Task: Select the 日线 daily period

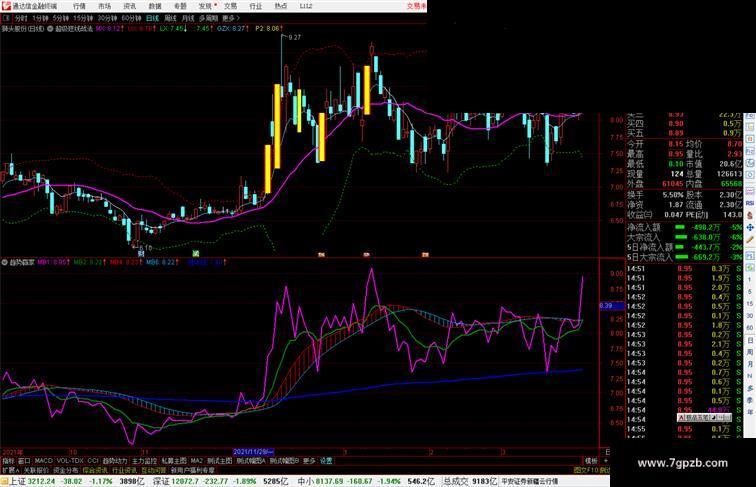Action: (x=152, y=18)
